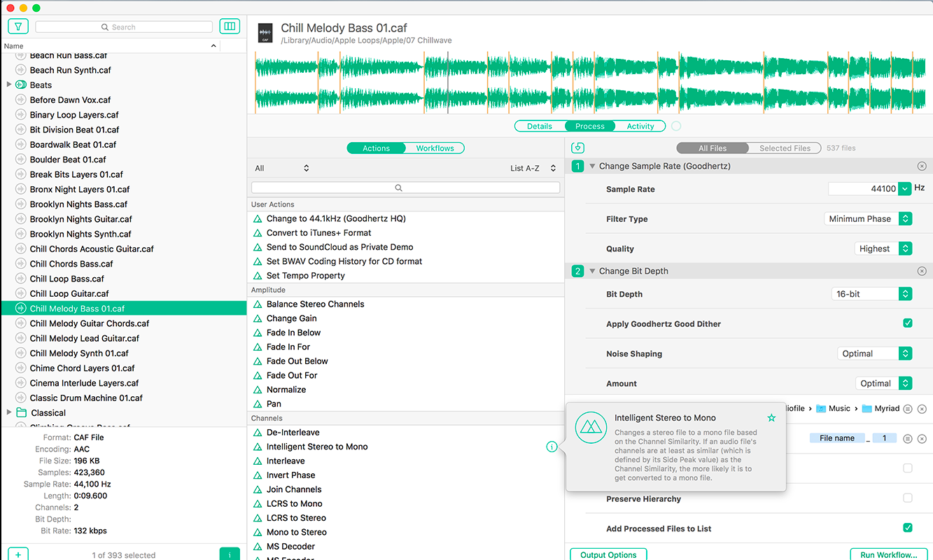Switch the scope to Selected Files
Screen dimensions: 933x560
[785, 148]
